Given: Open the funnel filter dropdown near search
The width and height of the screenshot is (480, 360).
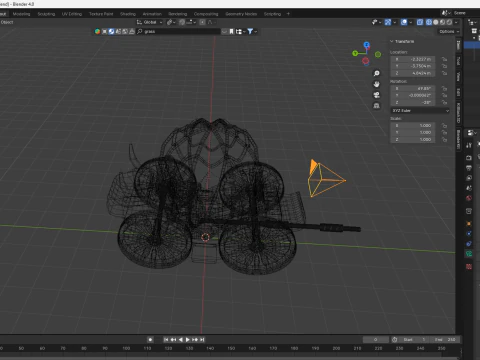Looking at the screenshot, I should [252, 31].
